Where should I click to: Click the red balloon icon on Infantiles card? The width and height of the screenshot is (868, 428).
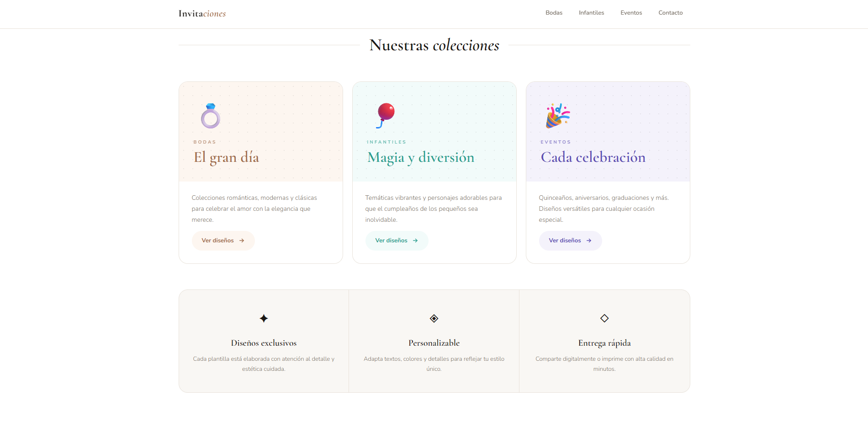pyautogui.click(x=385, y=116)
